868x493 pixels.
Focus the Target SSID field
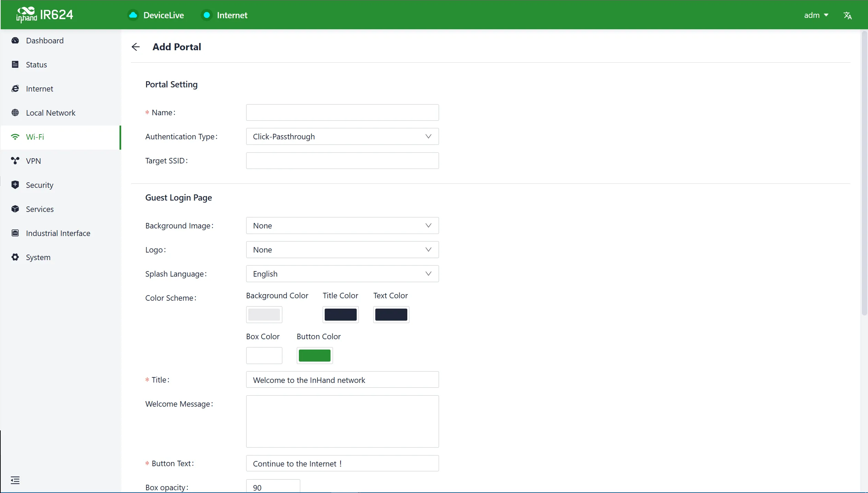point(342,161)
